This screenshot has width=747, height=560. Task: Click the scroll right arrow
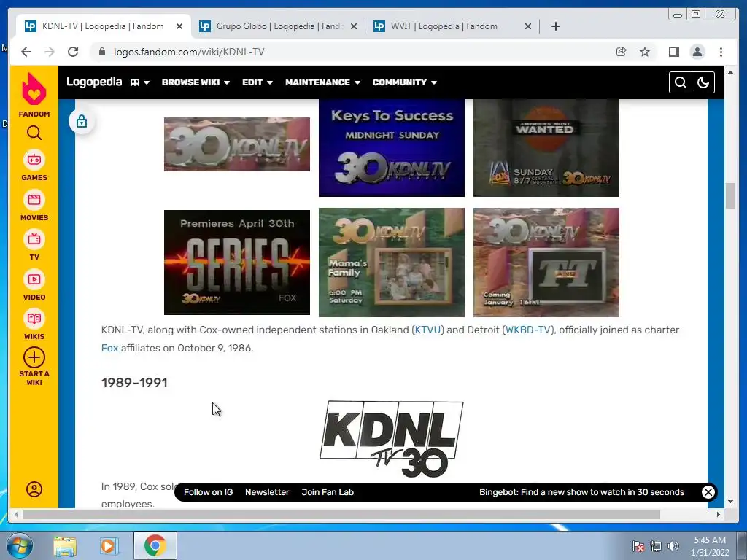tap(719, 514)
